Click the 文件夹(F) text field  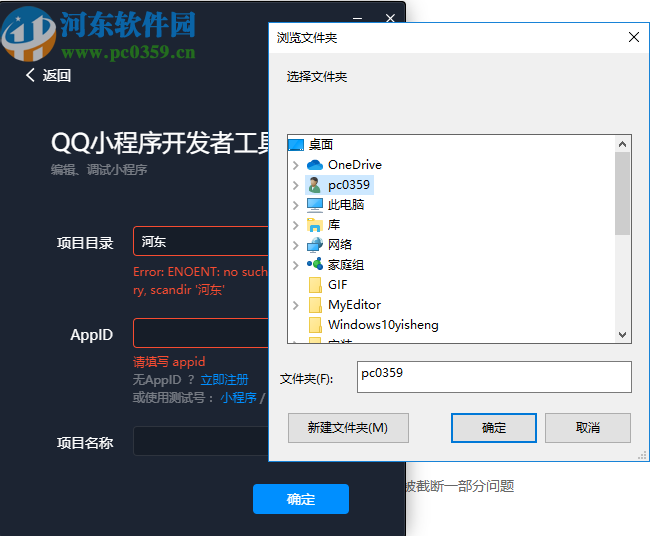(x=494, y=377)
